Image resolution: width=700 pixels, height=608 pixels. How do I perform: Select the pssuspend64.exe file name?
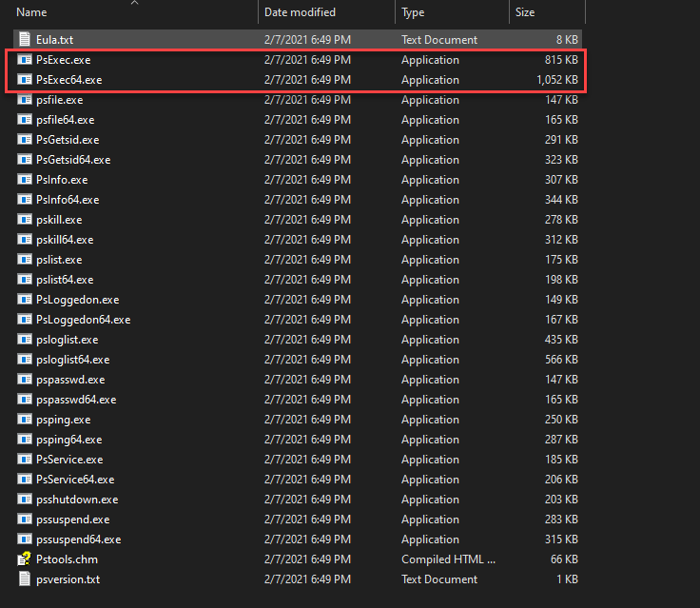pos(79,539)
